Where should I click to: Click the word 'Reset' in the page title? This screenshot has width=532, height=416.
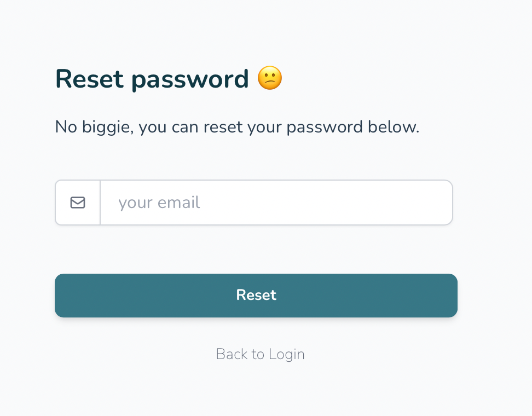[x=89, y=79]
